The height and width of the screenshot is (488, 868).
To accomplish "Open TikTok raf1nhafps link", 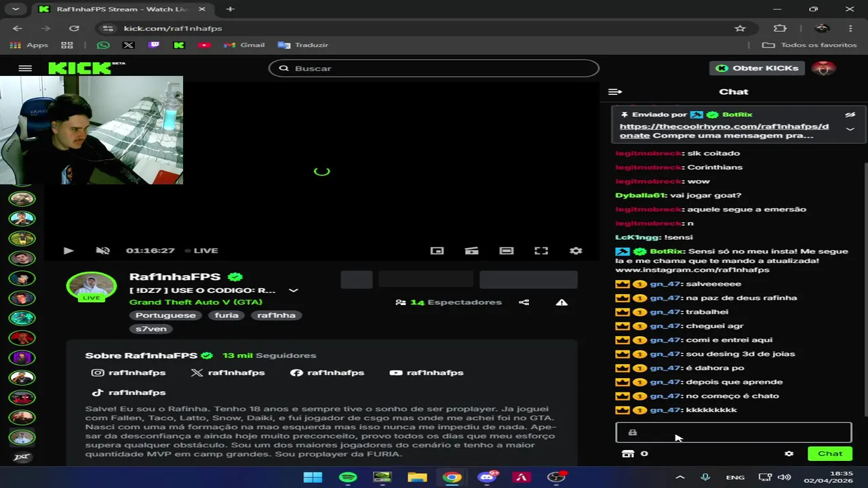I will 129,392.
